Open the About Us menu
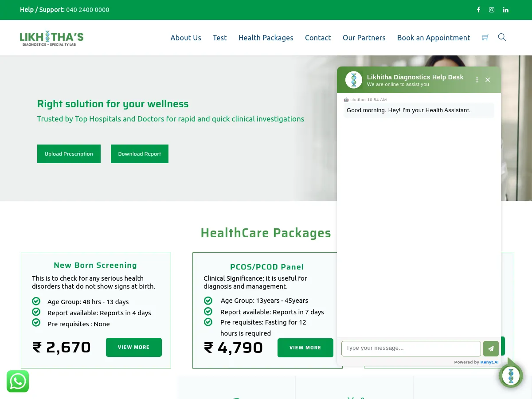This screenshot has width=532, height=399. [186, 38]
